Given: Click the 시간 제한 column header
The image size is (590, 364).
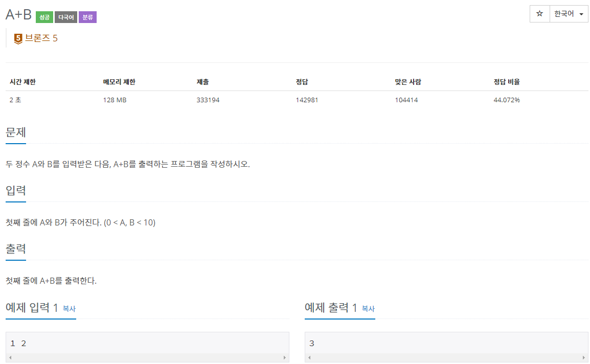Looking at the screenshot, I should pos(22,82).
